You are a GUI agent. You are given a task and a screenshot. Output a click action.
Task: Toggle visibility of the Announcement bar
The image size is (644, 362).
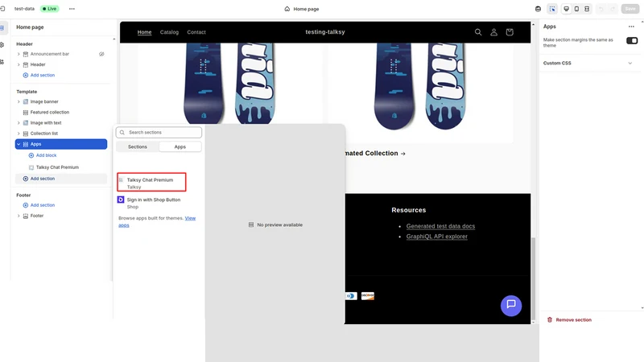[101, 54]
